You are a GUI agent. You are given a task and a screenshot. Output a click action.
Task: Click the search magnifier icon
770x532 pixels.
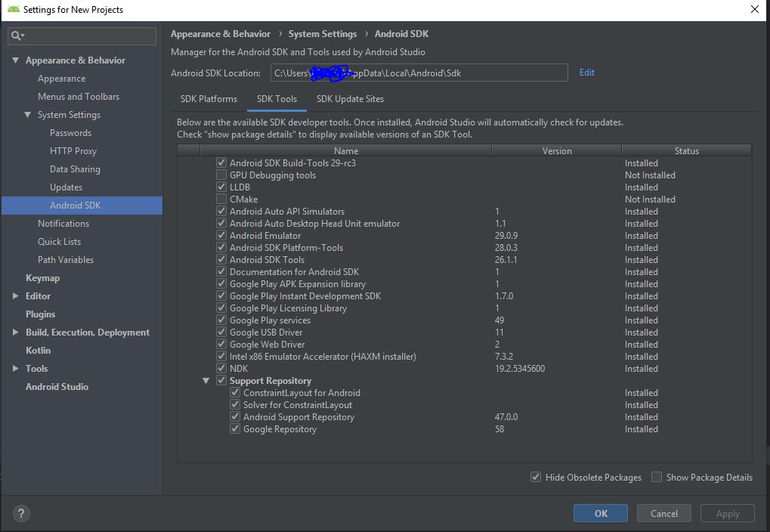coord(17,36)
